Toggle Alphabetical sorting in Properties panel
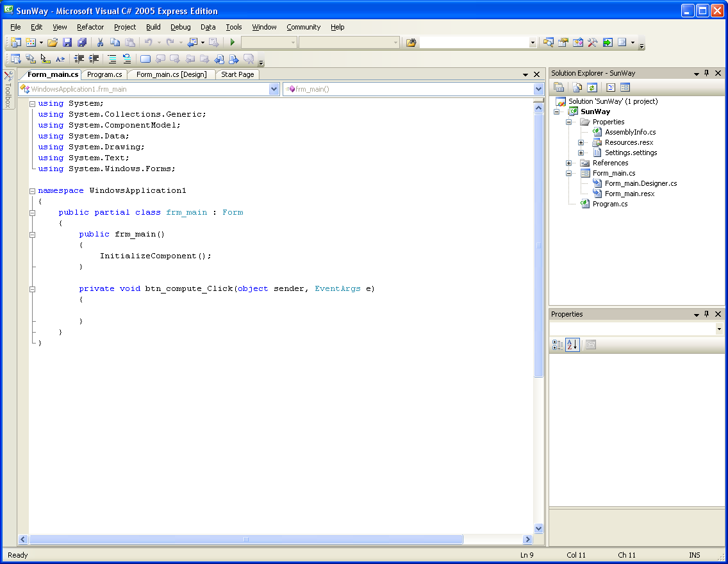 [572, 345]
